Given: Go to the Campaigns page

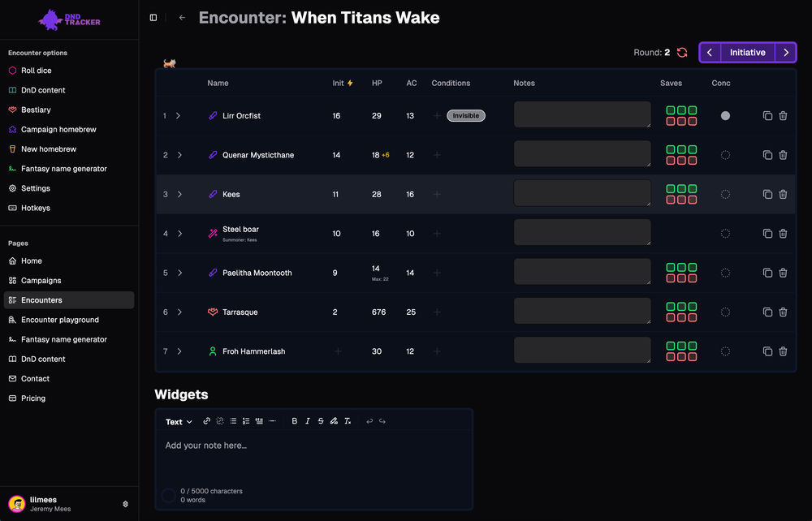Looking at the screenshot, I should pos(41,281).
